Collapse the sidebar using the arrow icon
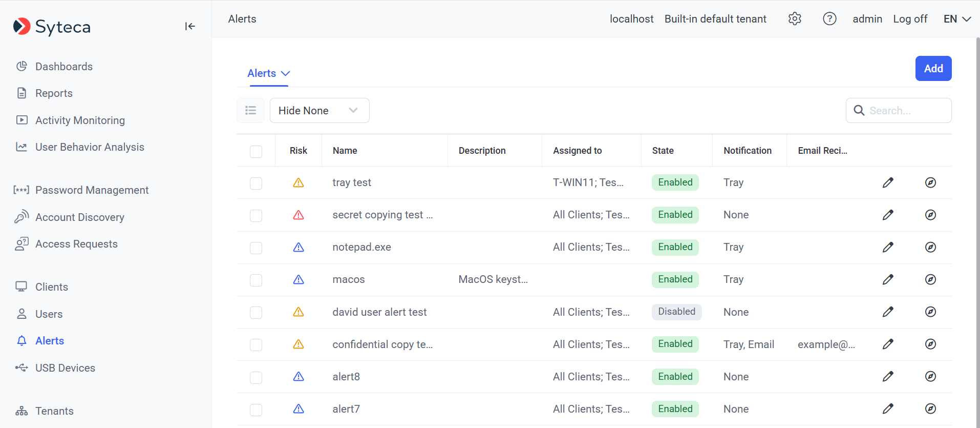 [190, 26]
